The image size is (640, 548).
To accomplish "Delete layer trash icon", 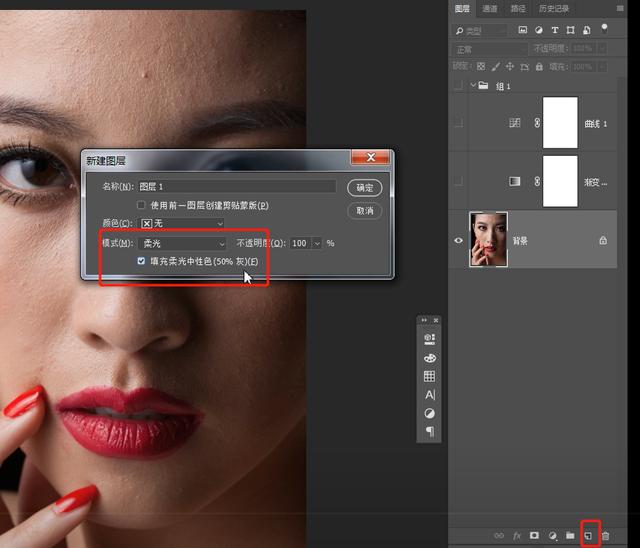I will [x=606, y=536].
